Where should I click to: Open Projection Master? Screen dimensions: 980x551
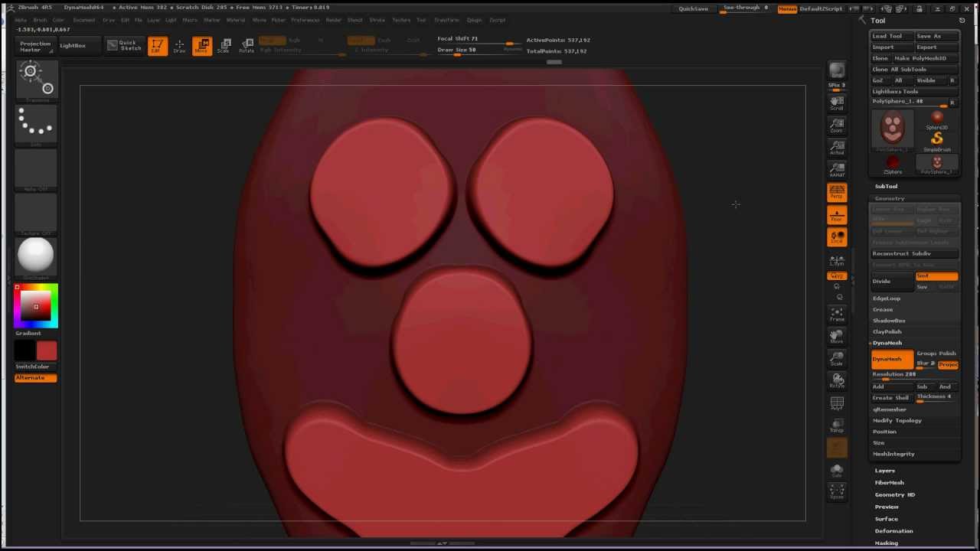(35, 46)
